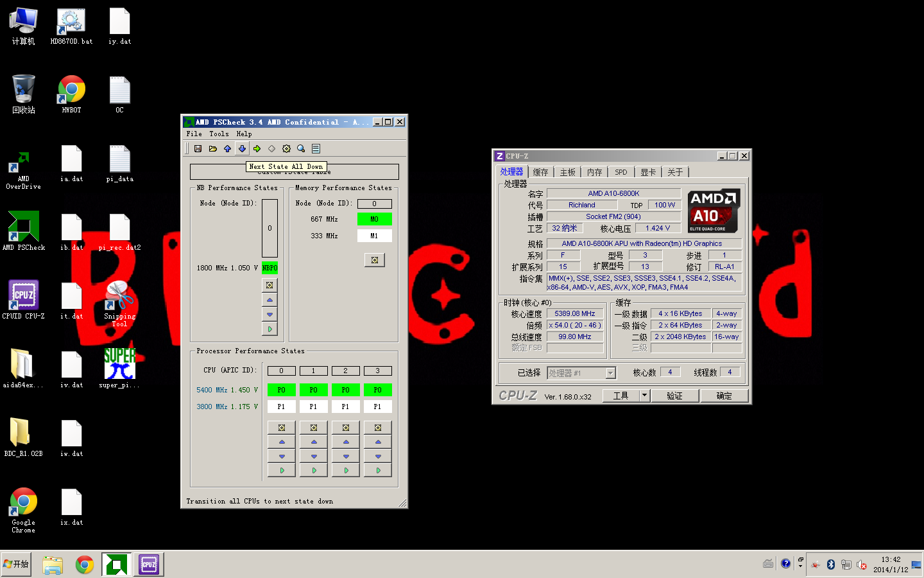Select the P1 state for CPU 1
The image size is (924, 578).
(314, 407)
